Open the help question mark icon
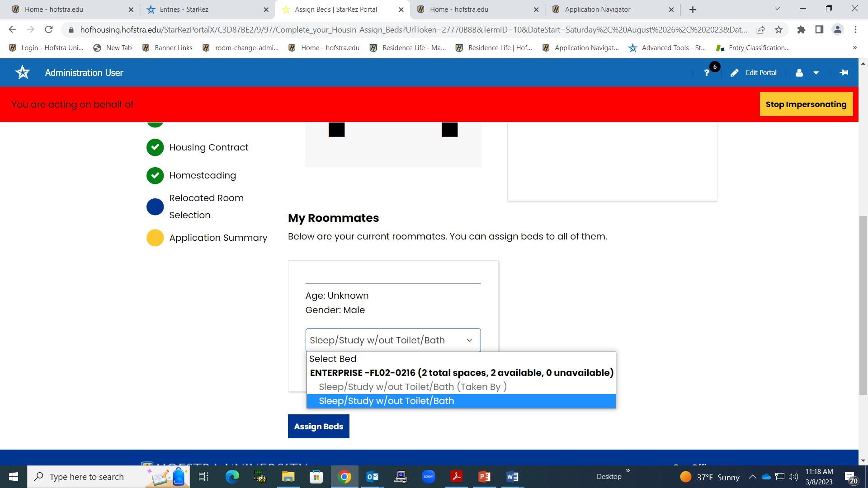 pyautogui.click(x=707, y=73)
